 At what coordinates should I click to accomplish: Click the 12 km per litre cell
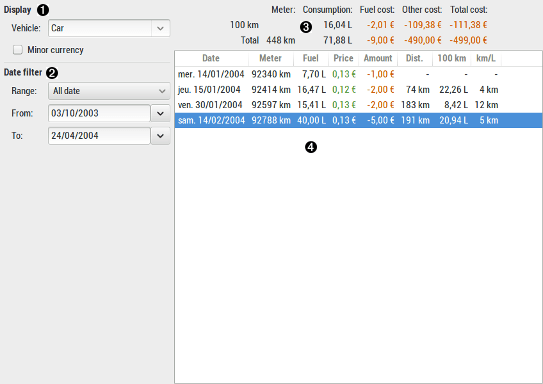(x=487, y=105)
